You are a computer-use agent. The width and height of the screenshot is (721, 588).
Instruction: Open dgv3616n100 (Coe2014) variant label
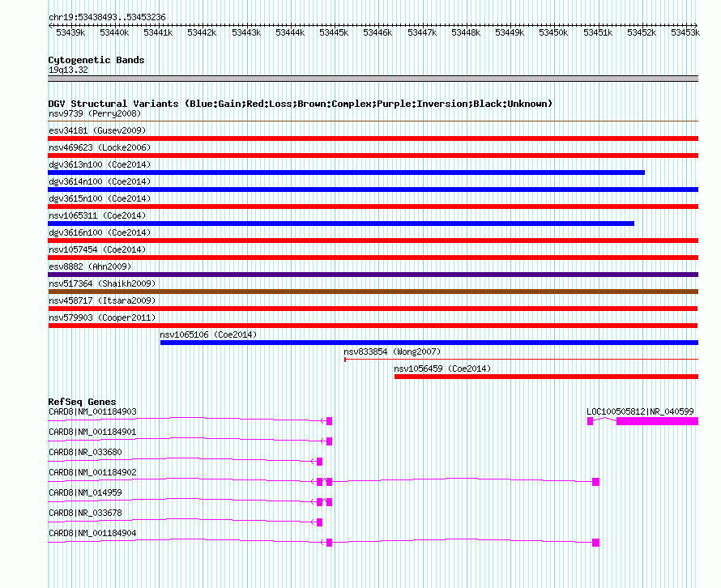[x=100, y=232]
